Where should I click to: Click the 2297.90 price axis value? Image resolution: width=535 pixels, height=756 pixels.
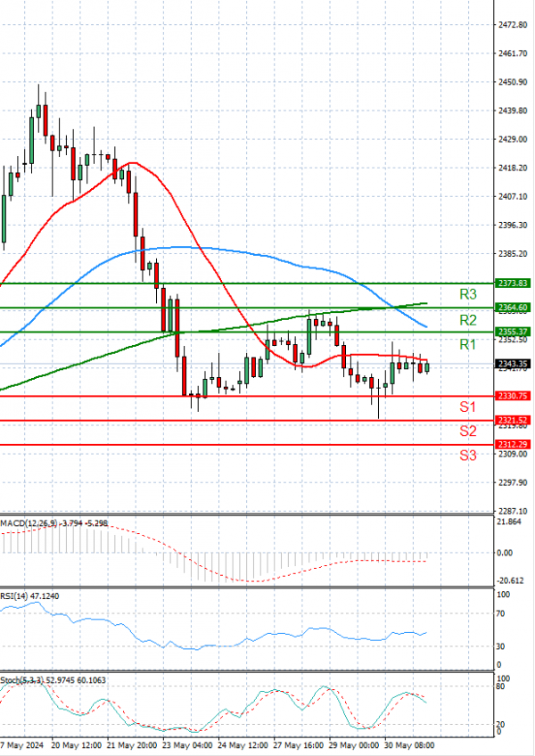(513, 482)
